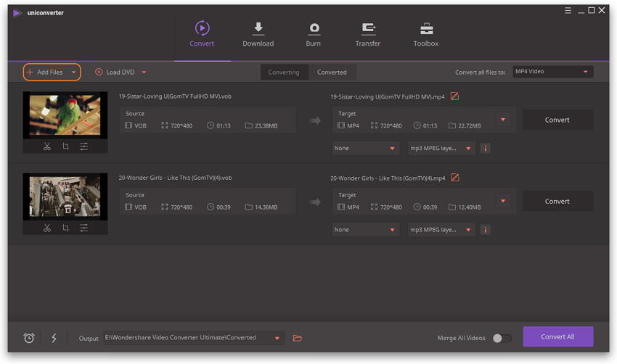Image resolution: width=617 pixels, height=364 pixels.
Task: Show info for Wonder Girls video
Action: [485, 230]
